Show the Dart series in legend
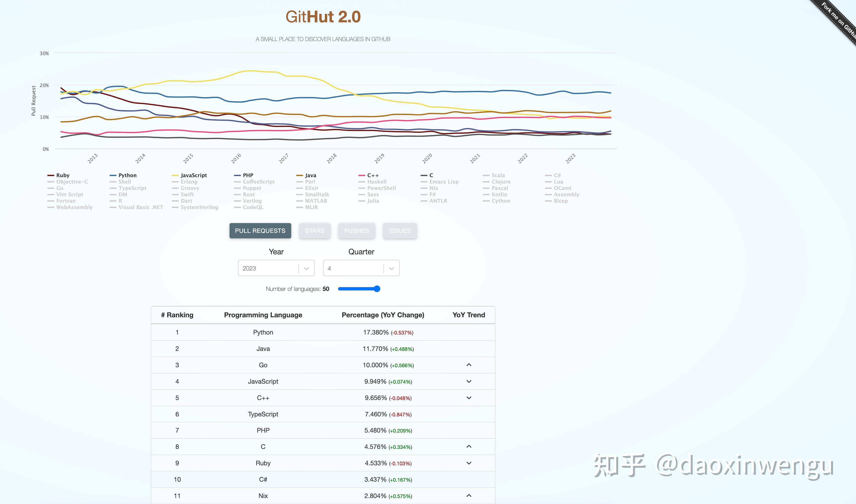Image resolution: width=856 pixels, height=504 pixels. pyautogui.click(x=182, y=201)
